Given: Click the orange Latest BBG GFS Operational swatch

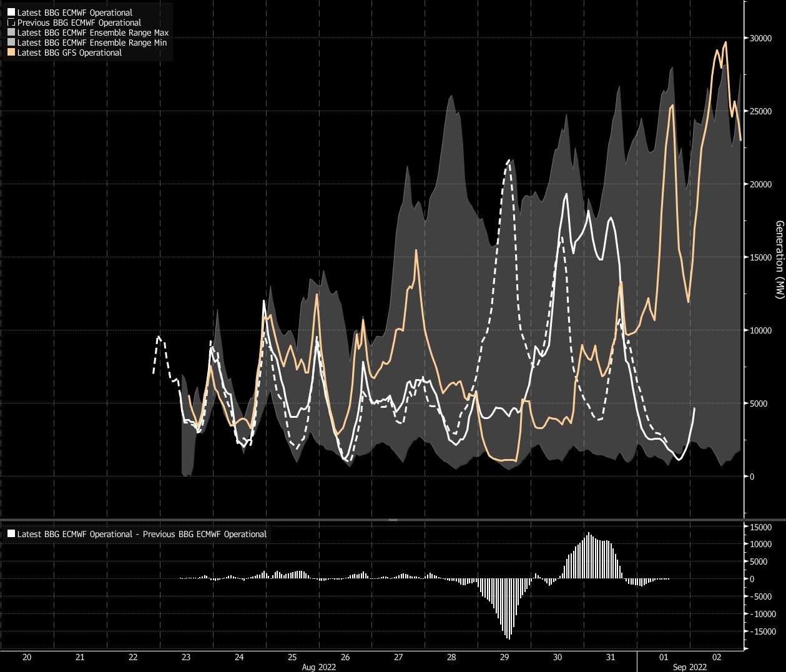Looking at the screenshot, I should pos(11,52).
